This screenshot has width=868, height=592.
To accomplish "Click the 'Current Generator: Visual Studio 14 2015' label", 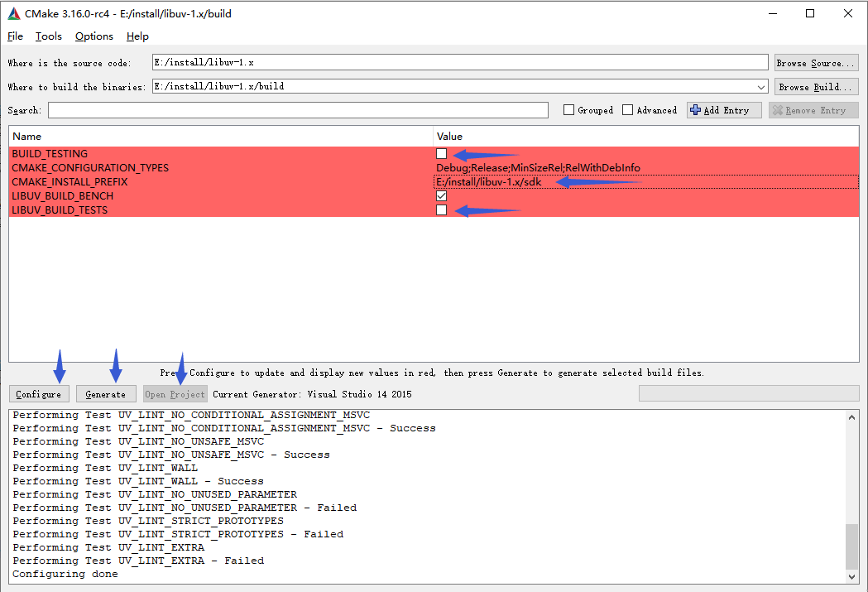I will [312, 394].
